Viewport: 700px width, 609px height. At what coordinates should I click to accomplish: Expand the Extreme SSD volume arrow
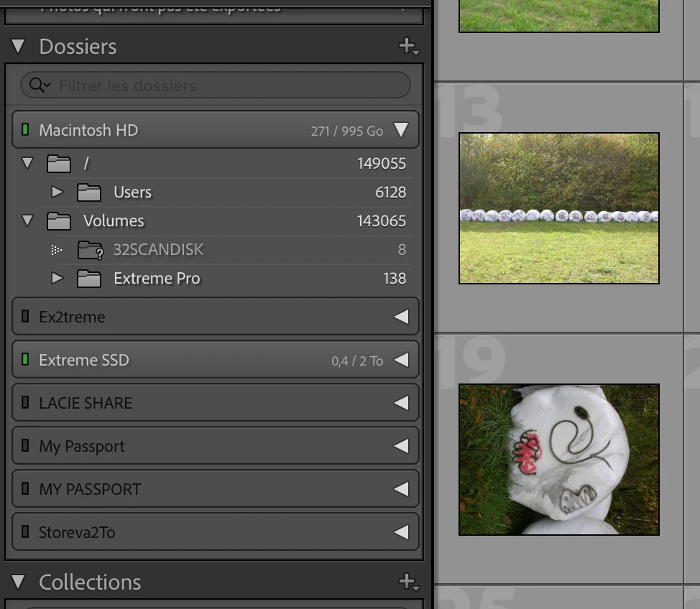(401, 360)
